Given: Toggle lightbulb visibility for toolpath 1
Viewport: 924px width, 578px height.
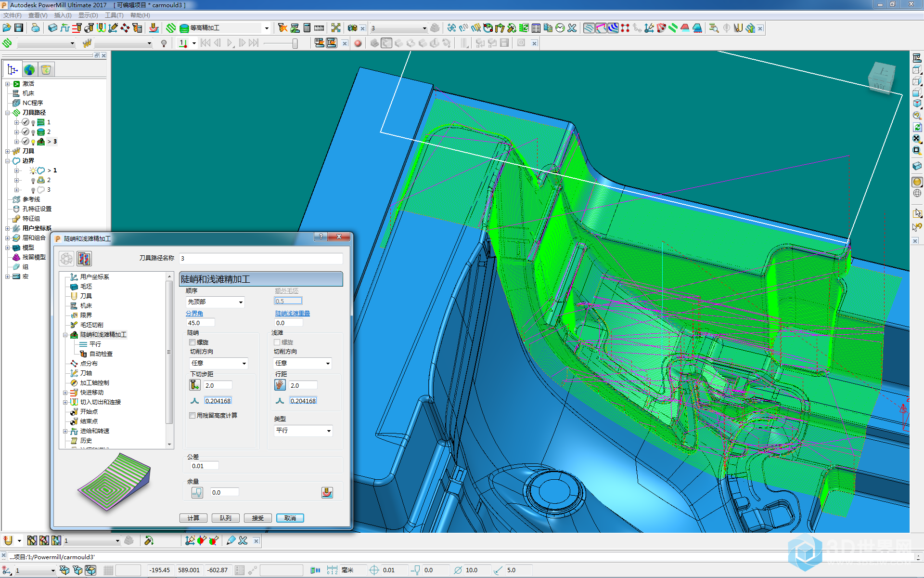Looking at the screenshot, I should (x=33, y=123).
